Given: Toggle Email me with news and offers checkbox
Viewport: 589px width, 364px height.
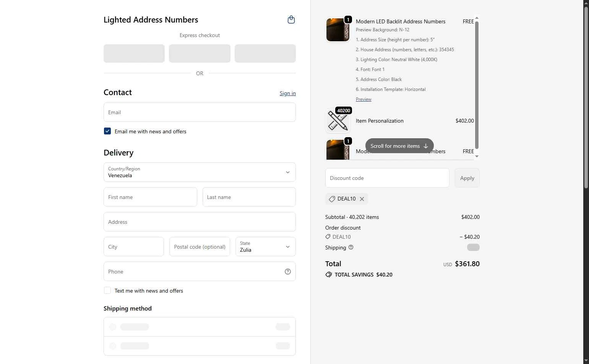Looking at the screenshot, I should 107,131.
